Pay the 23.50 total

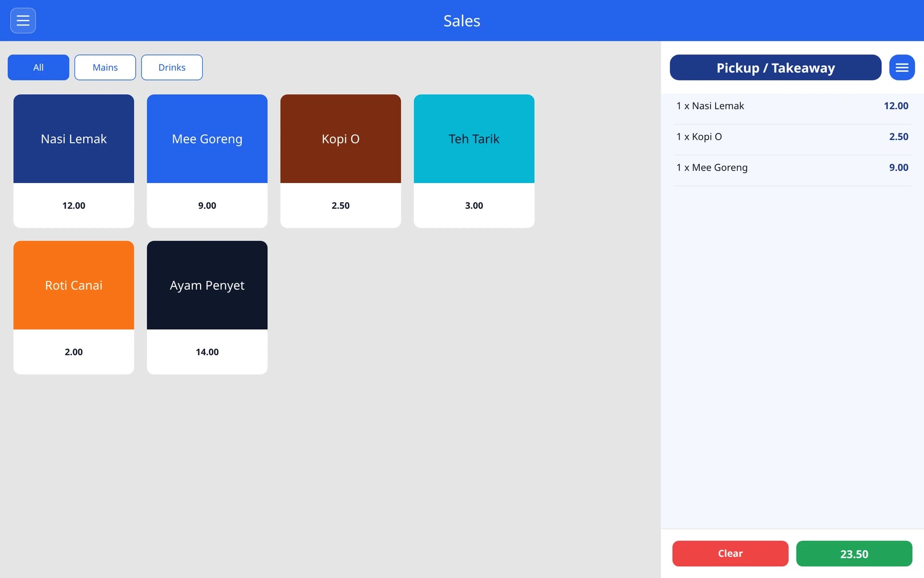pyautogui.click(x=854, y=553)
